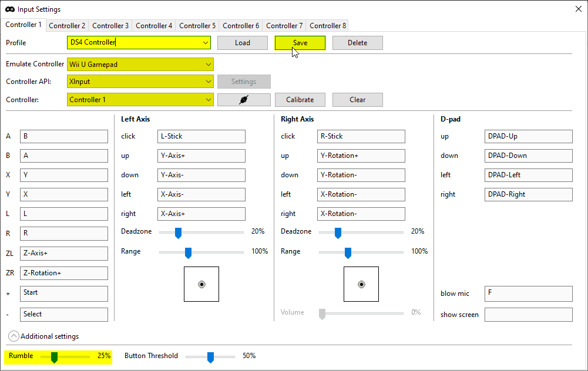This screenshot has width=588, height=371.
Task: Click the Cemu icon in title bar
Action: 10,9
